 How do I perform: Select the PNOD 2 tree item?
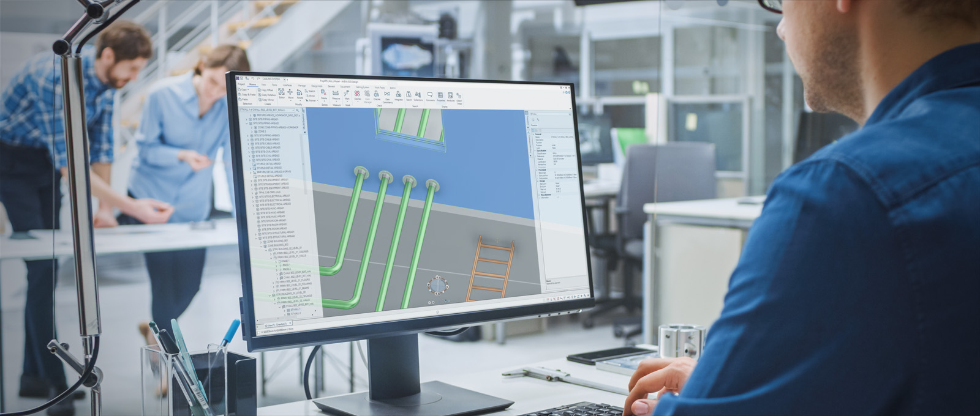coord(285,269)
